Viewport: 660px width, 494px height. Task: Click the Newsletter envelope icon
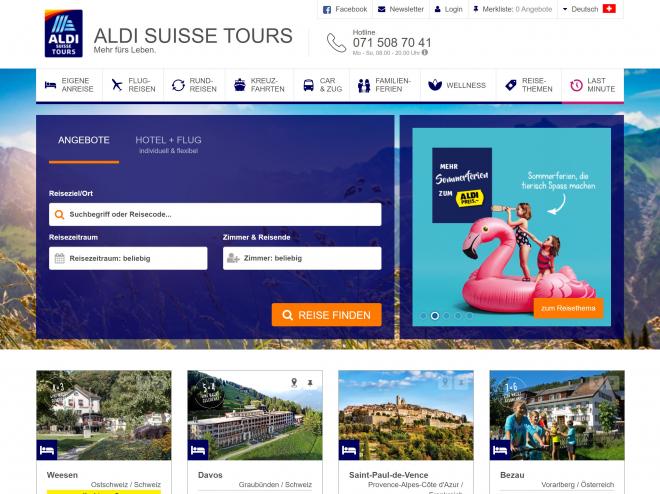click(x=381, y=9)
